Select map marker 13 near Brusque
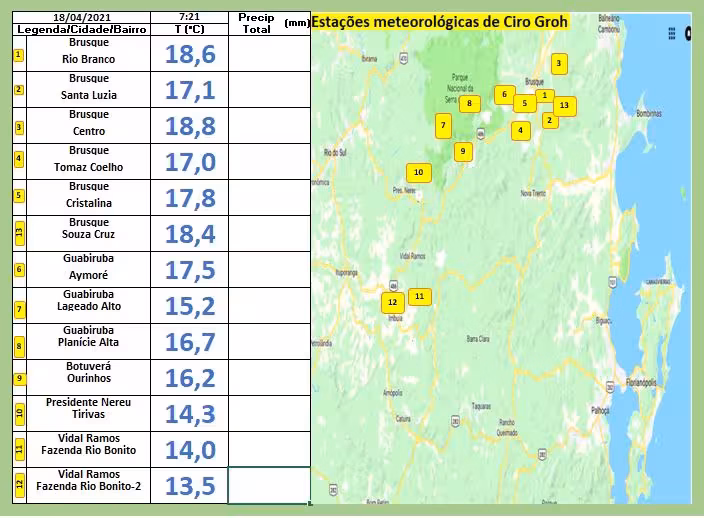This screenshot has width=704, height=518. click(x=564, y=105)
